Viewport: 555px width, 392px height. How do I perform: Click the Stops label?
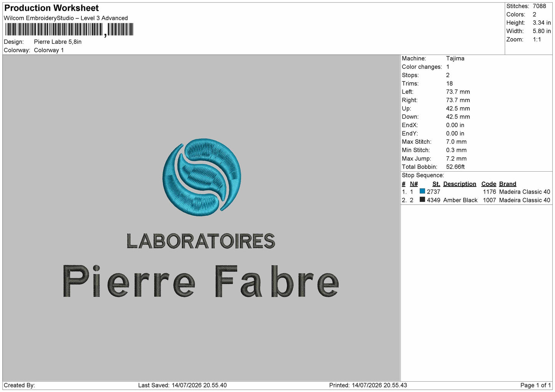[x=410, y=75]
